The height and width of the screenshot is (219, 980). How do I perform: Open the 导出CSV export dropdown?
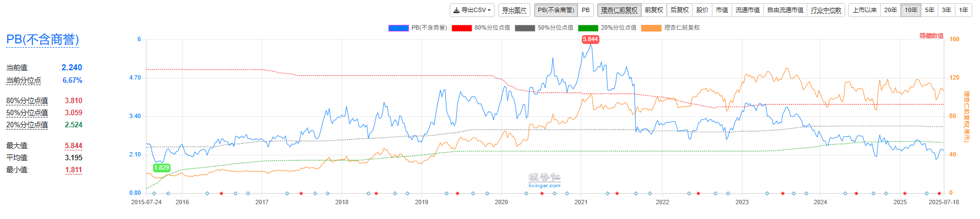472,10
